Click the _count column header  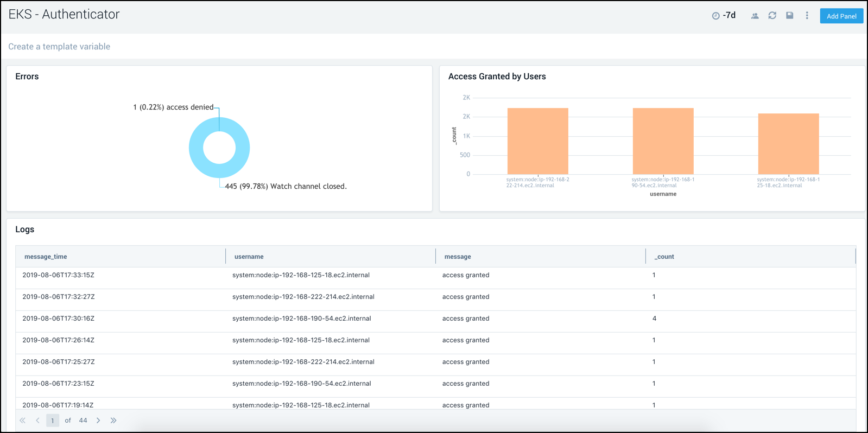click(x=664, y=257)
